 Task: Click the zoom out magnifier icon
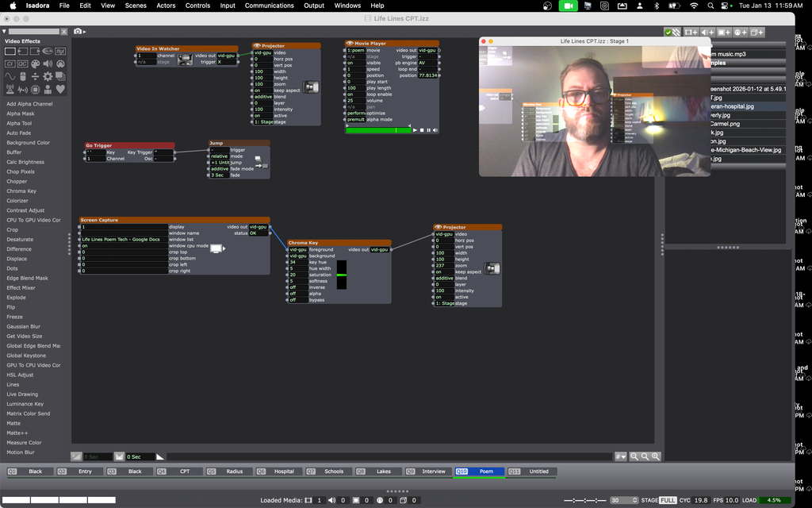coord(634,456)
